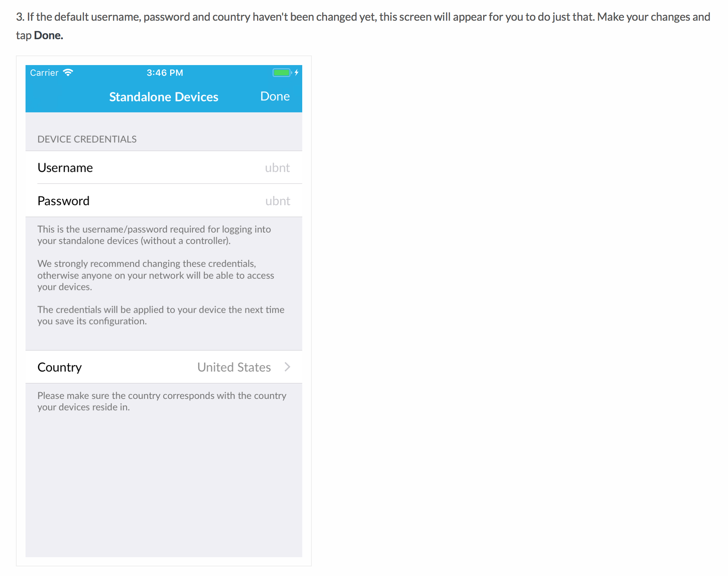The width and height of the screenshot is (728, 576).
Task: Click the charging bolt icon
Action: coord(296,72)
